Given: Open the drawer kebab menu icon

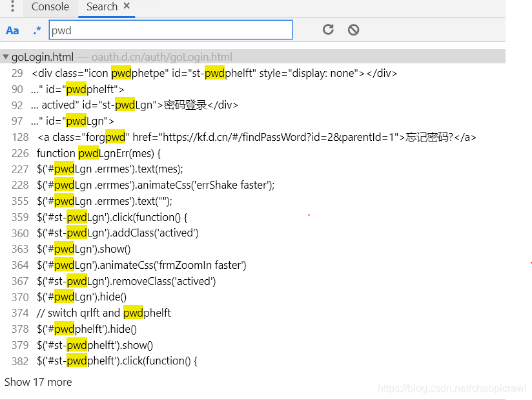Looking at the screenshot, I should [12, 6].
